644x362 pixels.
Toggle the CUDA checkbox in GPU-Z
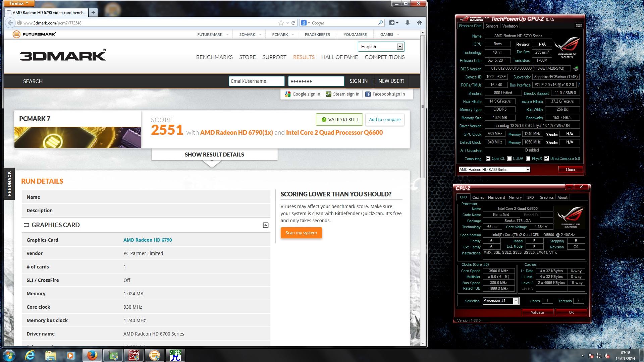click(509, 159)
